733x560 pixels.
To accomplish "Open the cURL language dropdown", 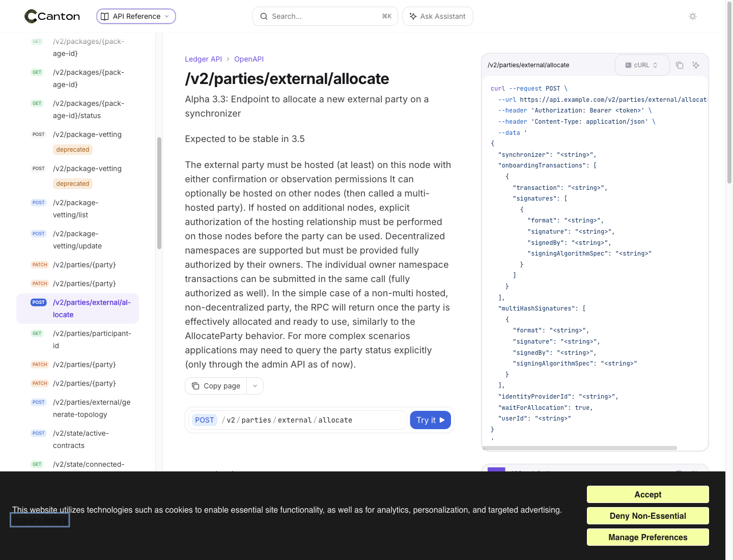I will tap(642, 65).
